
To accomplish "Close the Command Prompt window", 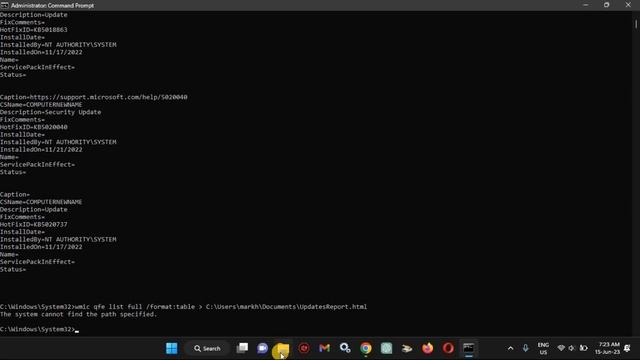I will pos(628,5).
